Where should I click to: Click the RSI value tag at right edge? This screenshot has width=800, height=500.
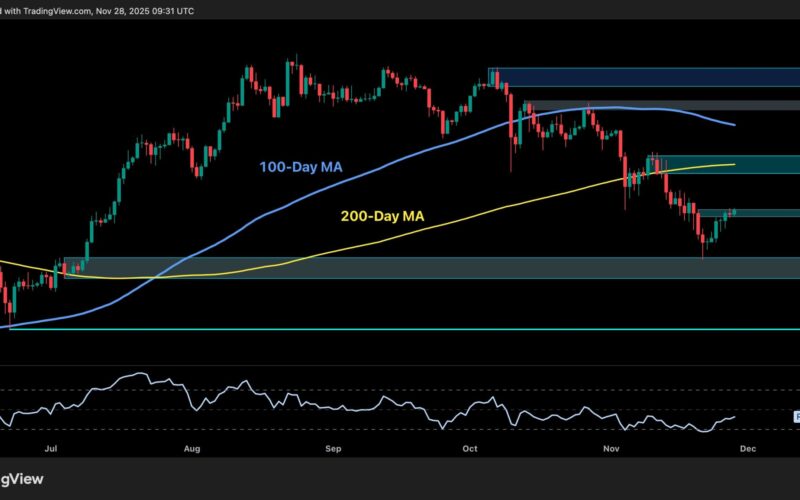(796, 416)
